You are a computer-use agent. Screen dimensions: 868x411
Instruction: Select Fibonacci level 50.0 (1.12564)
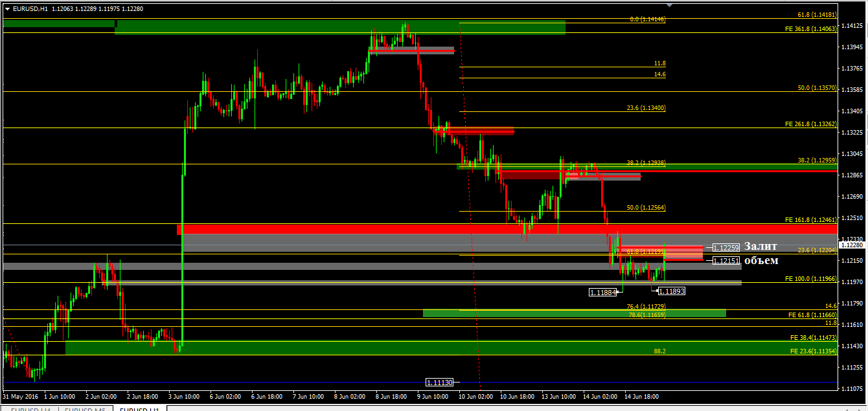pyautogui.click(x=646, y=208)
